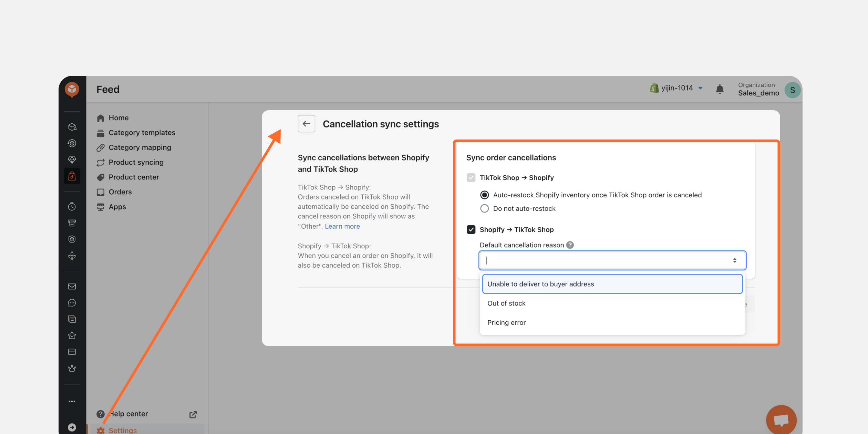Click the Feed header title
The image size is (868, 434).
108,90
